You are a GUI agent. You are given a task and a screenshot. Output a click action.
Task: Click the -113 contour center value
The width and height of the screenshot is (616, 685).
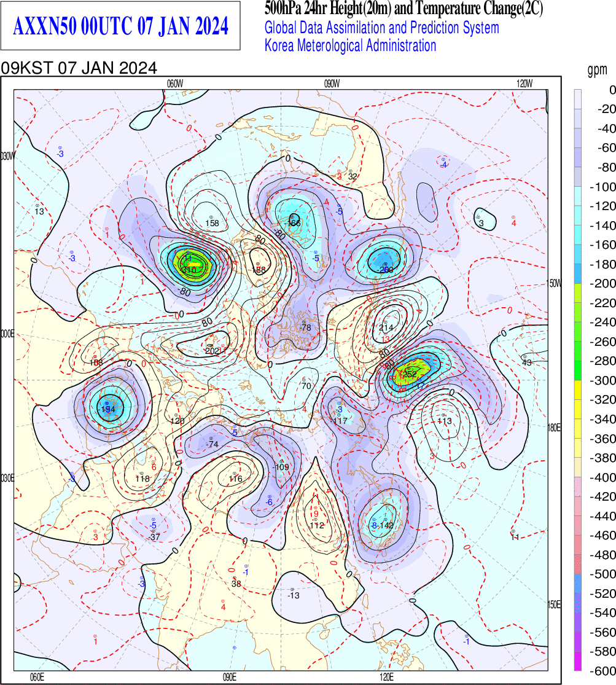[444, 421]
